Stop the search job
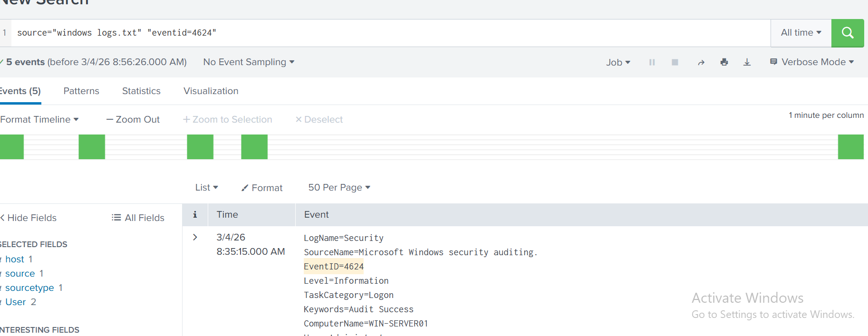 [x=675, y=62]
